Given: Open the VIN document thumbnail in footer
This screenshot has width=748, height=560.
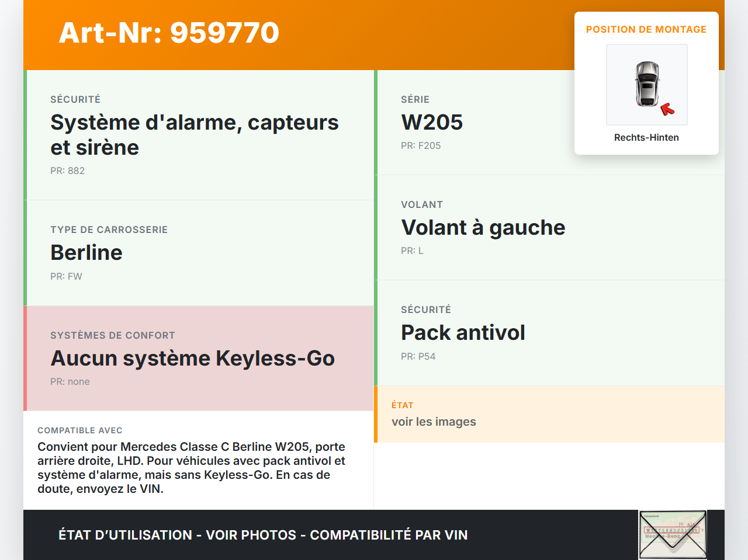Looking at the screenshot, I should tap(673, 535).
